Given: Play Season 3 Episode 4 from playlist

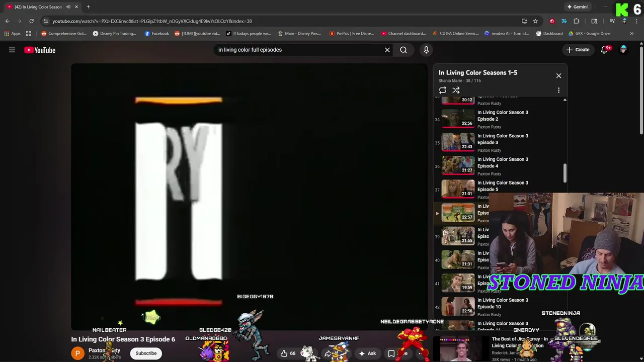Looking at the screenshot, I should point(500,166).
